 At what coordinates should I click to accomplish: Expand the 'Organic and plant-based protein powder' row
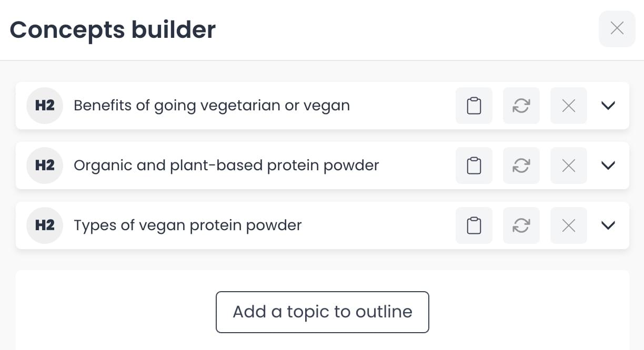pos(608,166)
